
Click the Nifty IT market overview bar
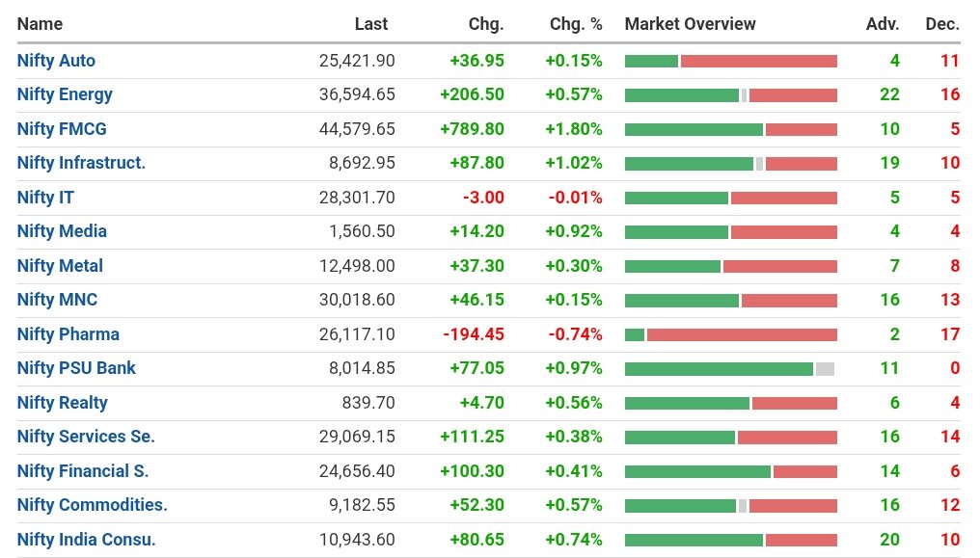(x=730, y=198)
